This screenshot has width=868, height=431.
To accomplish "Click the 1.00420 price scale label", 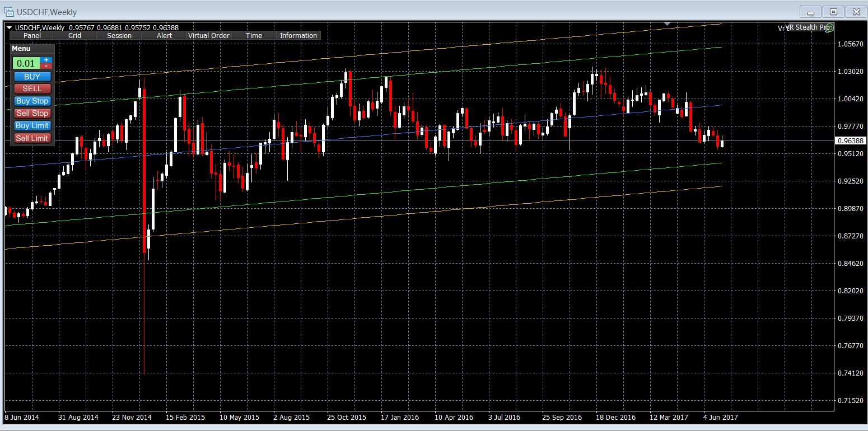I will point(851,99).
